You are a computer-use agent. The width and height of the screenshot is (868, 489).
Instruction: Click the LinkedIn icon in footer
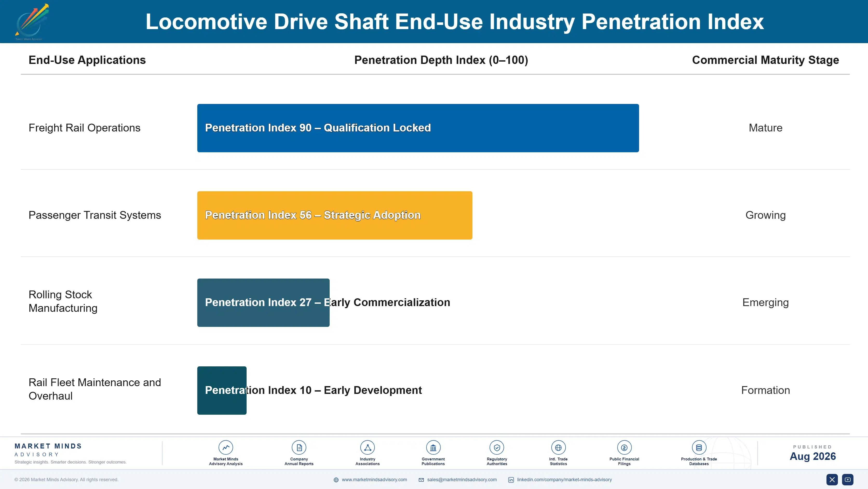[x=511, y=480]
